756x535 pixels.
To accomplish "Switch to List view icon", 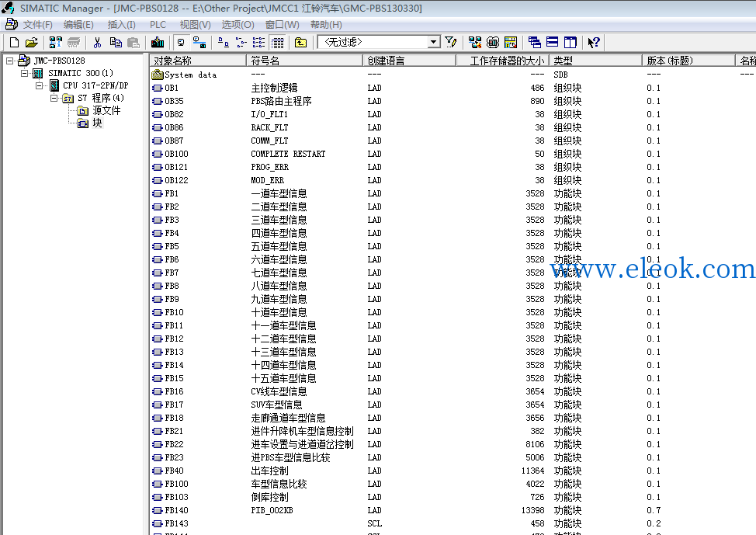I will (259, 43).
